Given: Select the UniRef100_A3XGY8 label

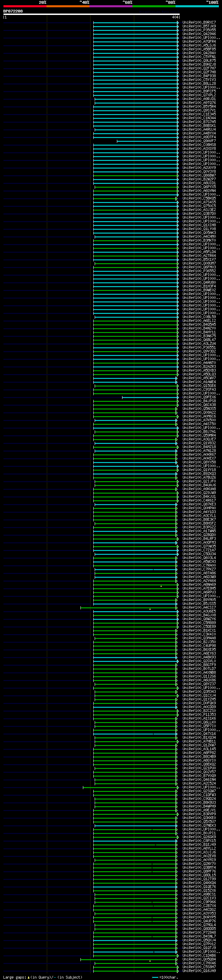Looking at the screenshot, I should tap(199, 149).
